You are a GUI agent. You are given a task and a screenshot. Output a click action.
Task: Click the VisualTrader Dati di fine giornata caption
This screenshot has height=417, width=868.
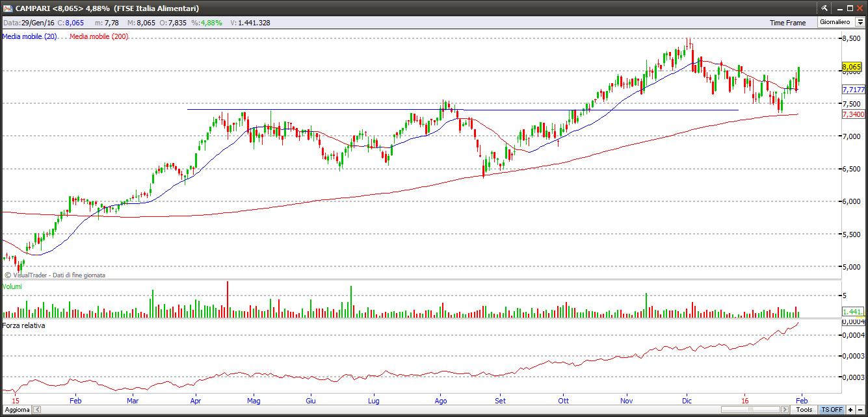click(55, 275)
